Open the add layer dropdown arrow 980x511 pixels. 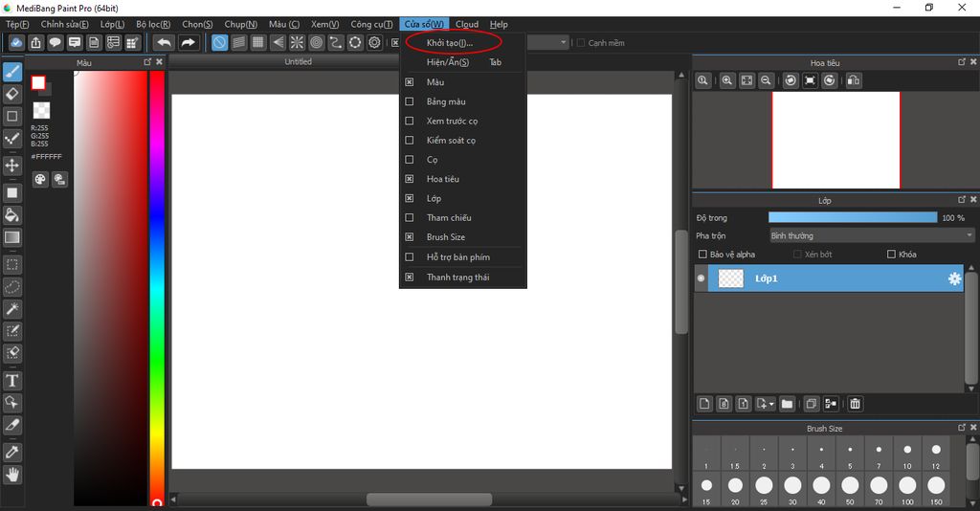[771, 404]
